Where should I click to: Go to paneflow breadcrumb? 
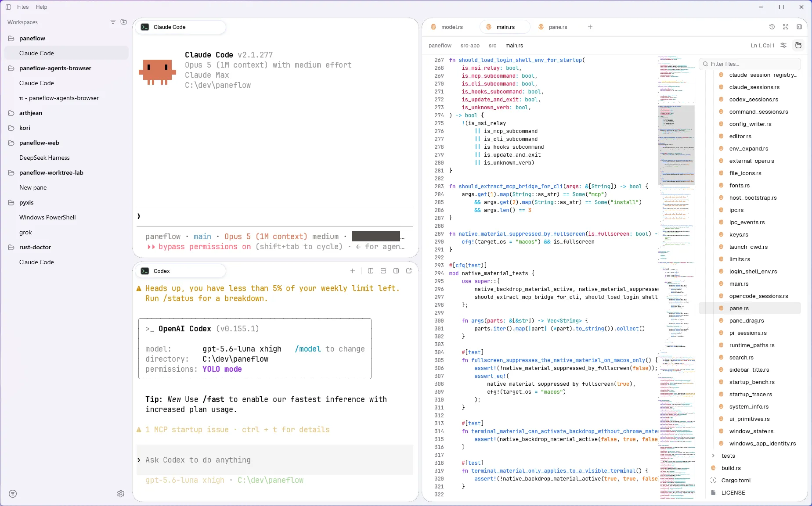point(440,46)
